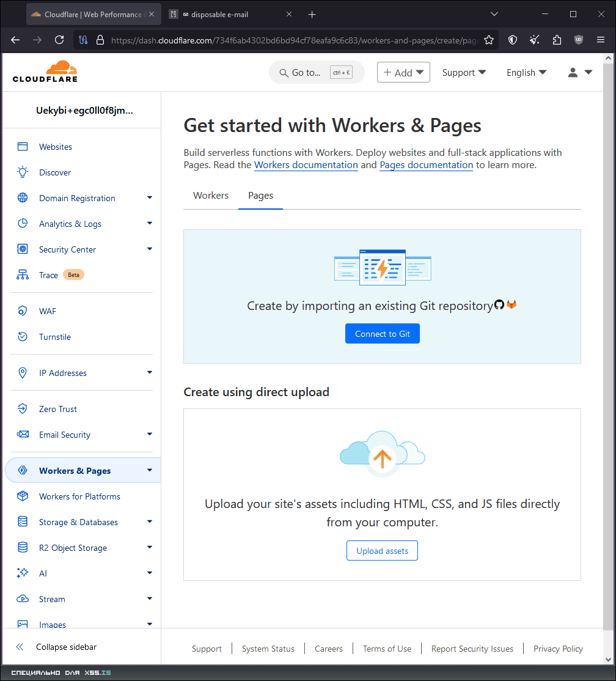The image size is (616, 681).
Task: Bookmark this page with star icon
Action: [489, 40]
